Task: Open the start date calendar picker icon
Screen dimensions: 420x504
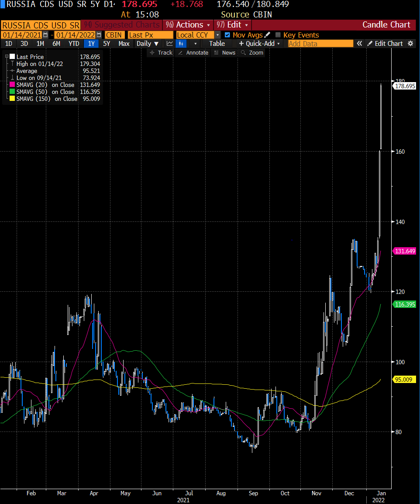Action: pyautogui.click(x=45, y=35)
